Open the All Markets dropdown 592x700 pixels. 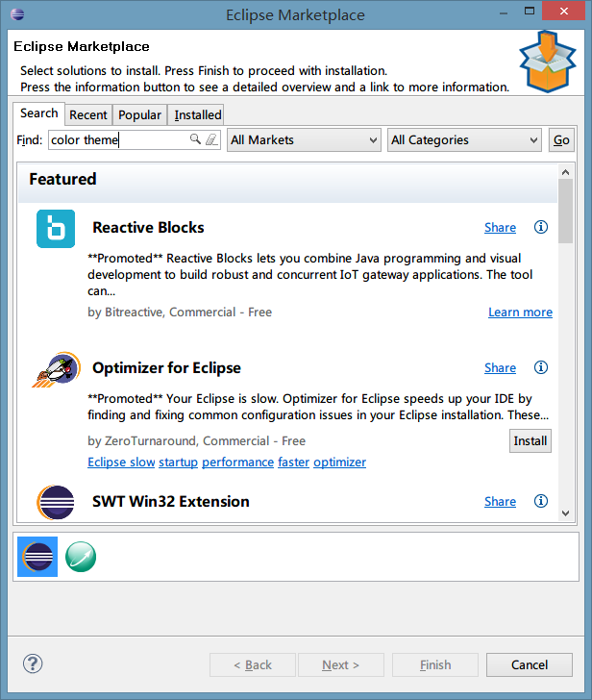(x=304, y=140)
